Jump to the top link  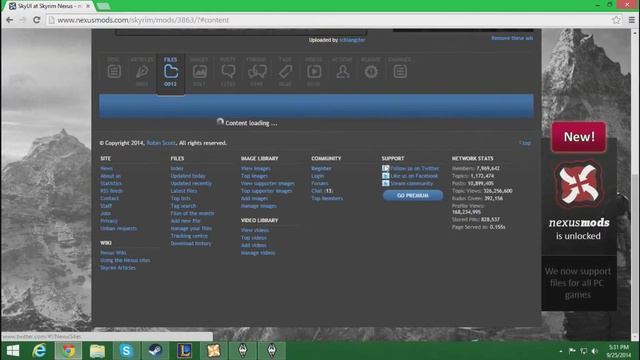click(525, 143)
